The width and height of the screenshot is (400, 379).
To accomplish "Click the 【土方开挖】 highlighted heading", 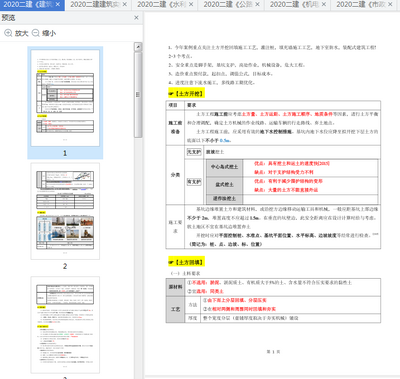I will tap(186, 94).
